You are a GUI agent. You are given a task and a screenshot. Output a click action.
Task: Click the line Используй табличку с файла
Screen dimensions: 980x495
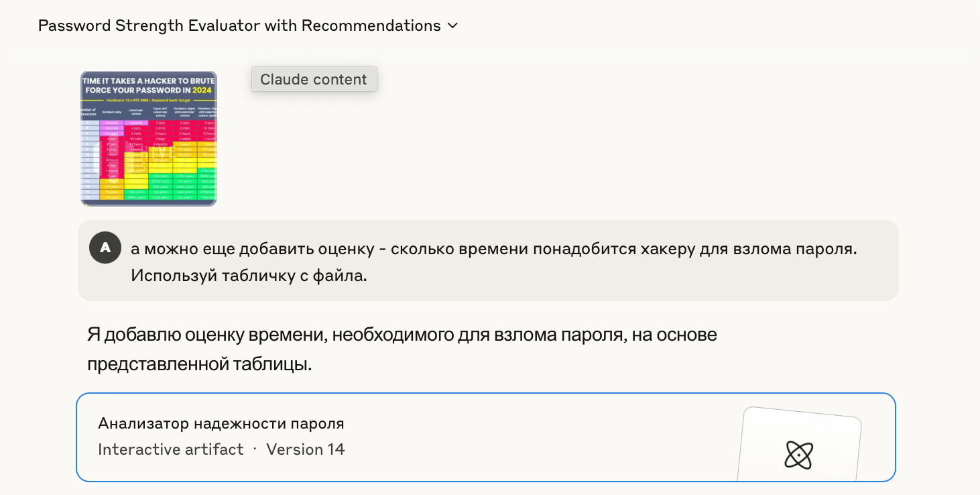coord(249,276)
